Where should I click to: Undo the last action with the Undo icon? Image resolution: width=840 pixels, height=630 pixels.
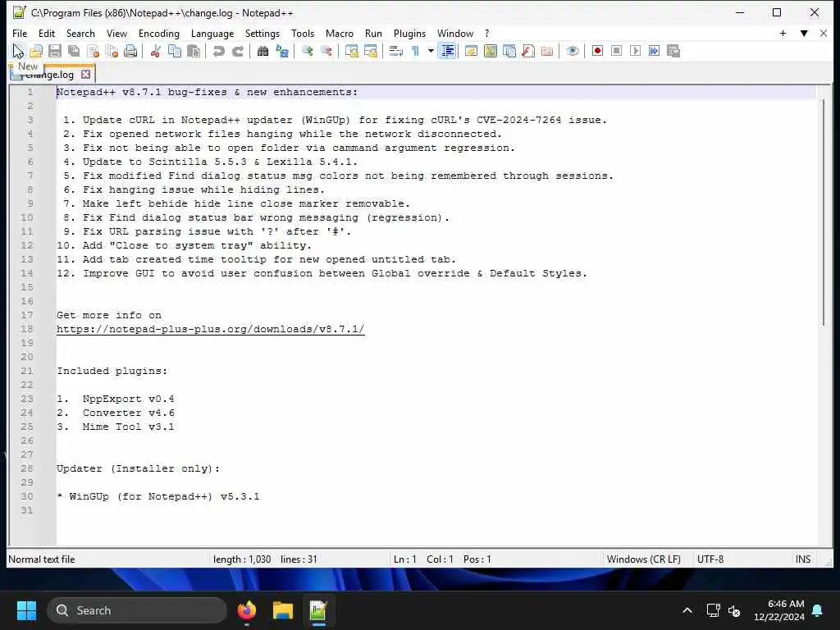coord(218,51)
